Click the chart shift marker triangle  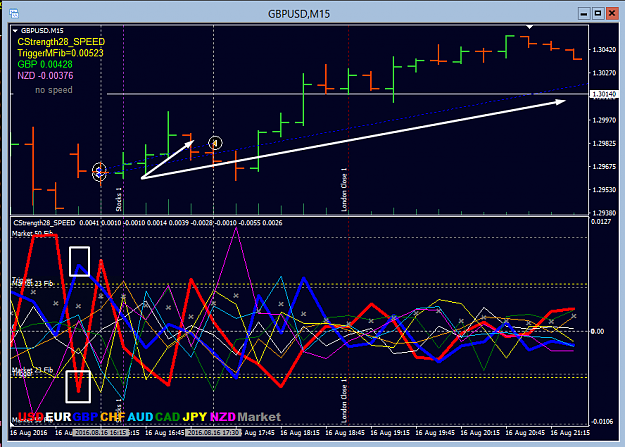(x=529, y=27)
